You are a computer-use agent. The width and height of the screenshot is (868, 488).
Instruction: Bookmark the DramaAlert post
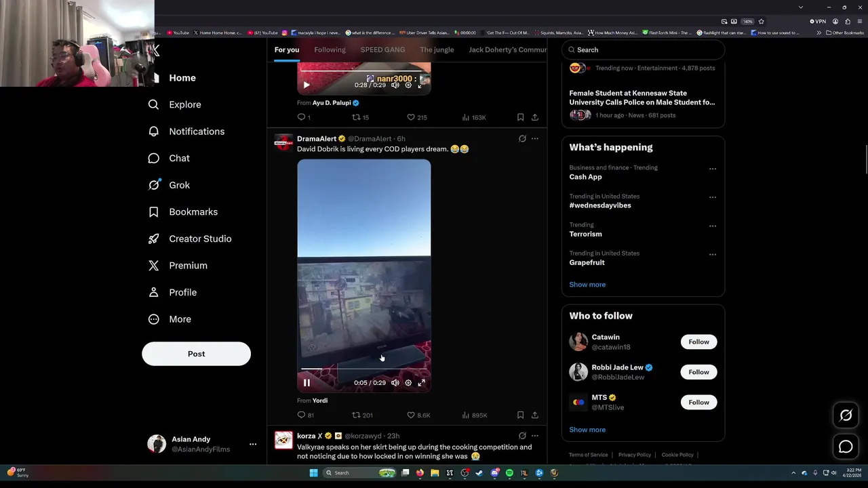point(520,415)
